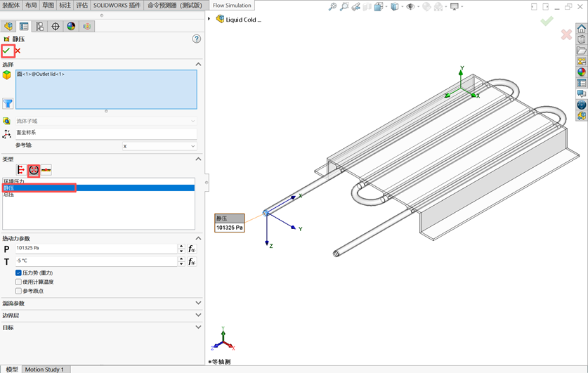Viewport: 588px width, 373px height.
Task: Open the View Palette task pane icon
Action: (x=582, y=61)
